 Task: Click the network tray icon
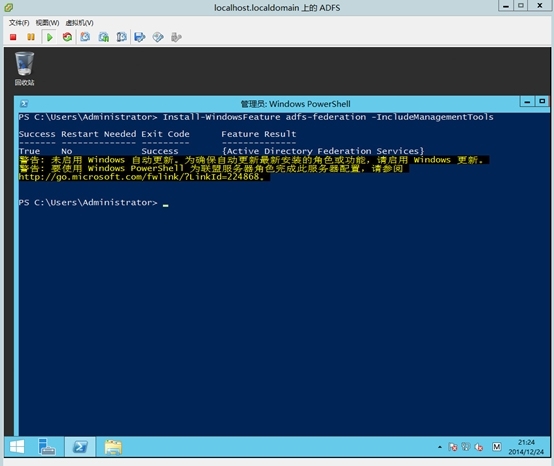point(466,447)
